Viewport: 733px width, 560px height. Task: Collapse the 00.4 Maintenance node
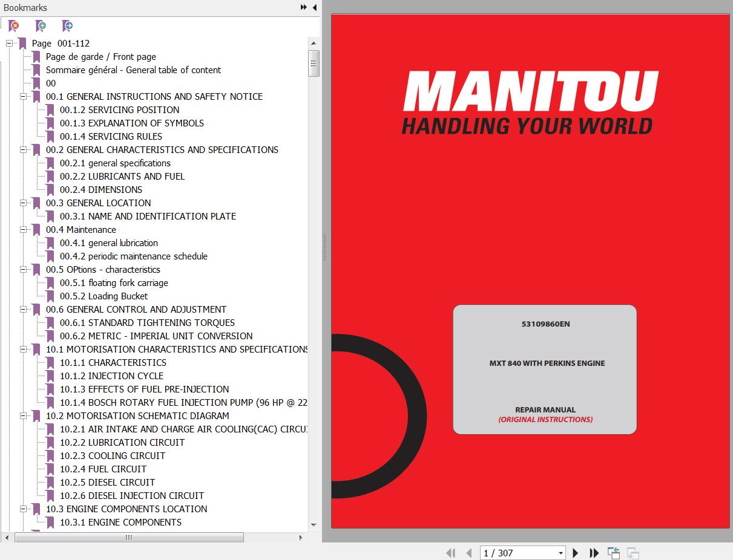click(23, 230)
